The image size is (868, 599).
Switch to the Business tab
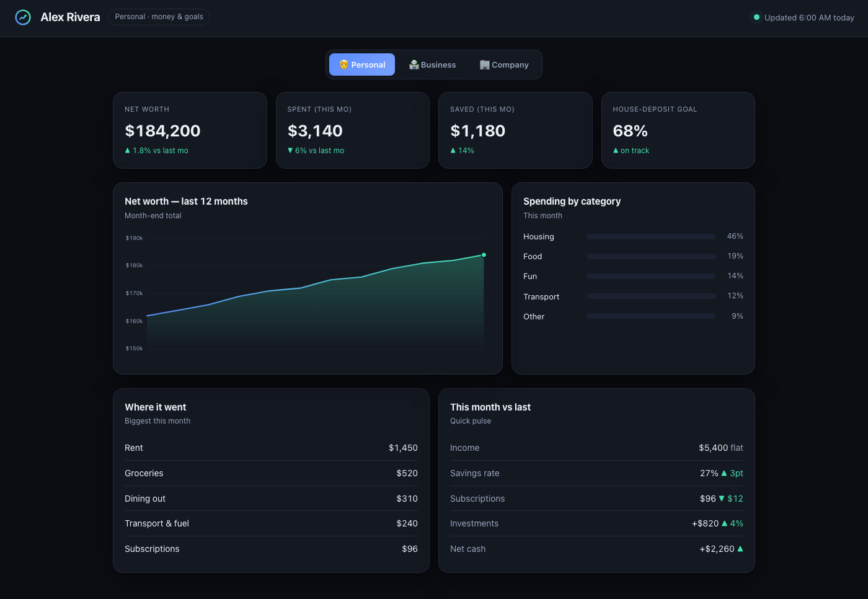tap(432, 64)
